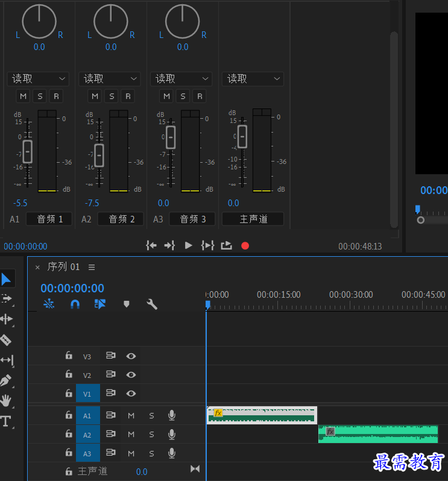The height and width of the screenshot is (481, 448).
Task: Toggle lock on track V3
Action: tap(69, 355)
